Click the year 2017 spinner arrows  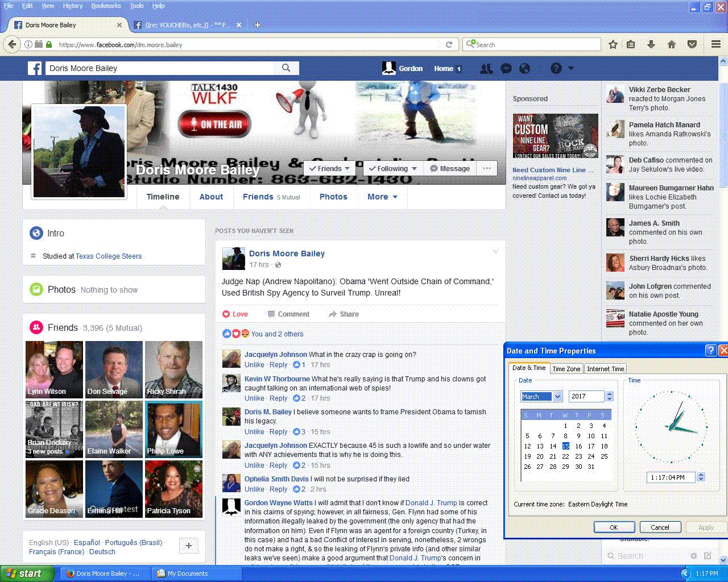tap(610, 397)
